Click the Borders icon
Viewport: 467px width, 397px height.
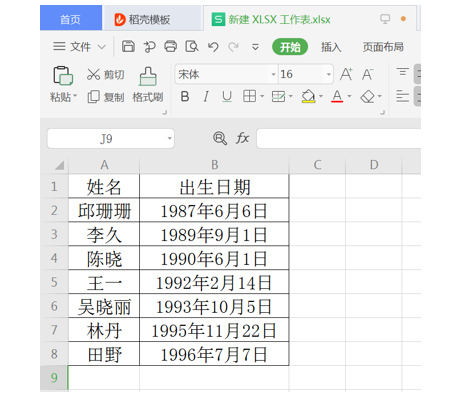coord(249,96)
